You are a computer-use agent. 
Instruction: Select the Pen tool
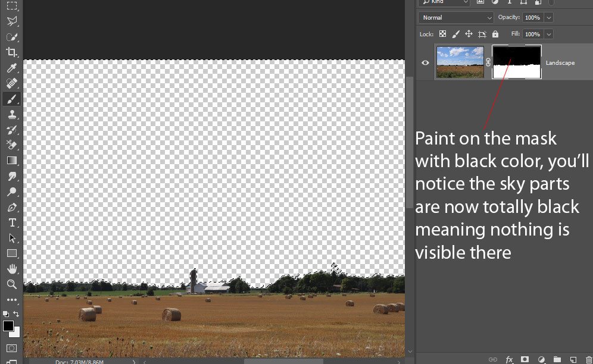pos(11,208)
